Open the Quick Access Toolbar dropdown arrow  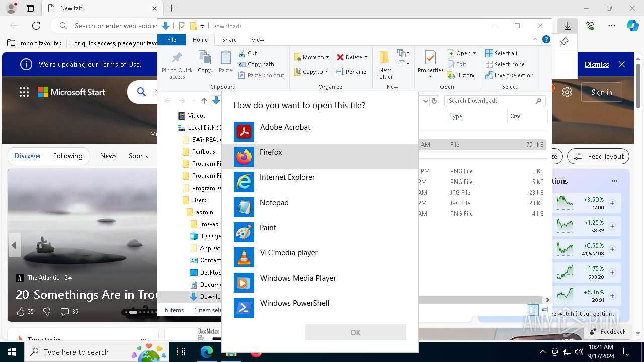pos(202,26)
